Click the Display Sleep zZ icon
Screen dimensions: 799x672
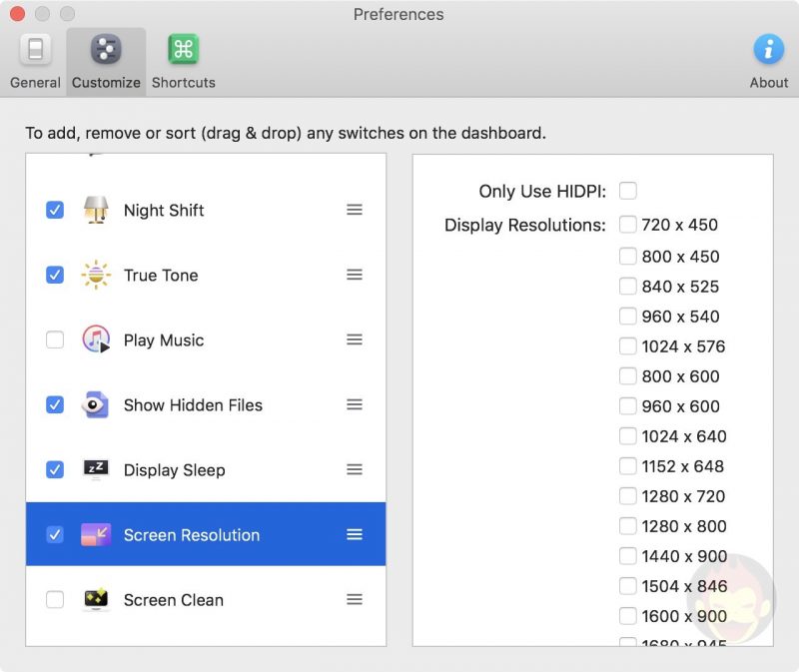[97, 469]
